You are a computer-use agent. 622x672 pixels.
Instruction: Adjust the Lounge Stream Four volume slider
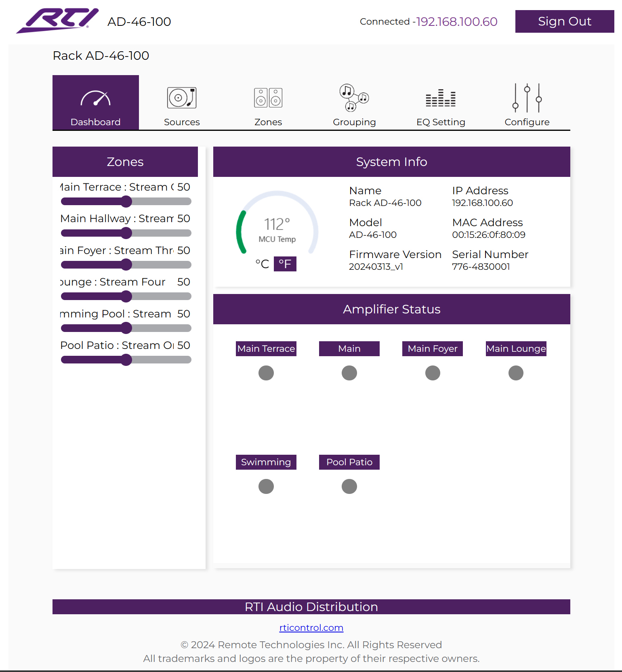pyautogui.click(x=126, y=296)
